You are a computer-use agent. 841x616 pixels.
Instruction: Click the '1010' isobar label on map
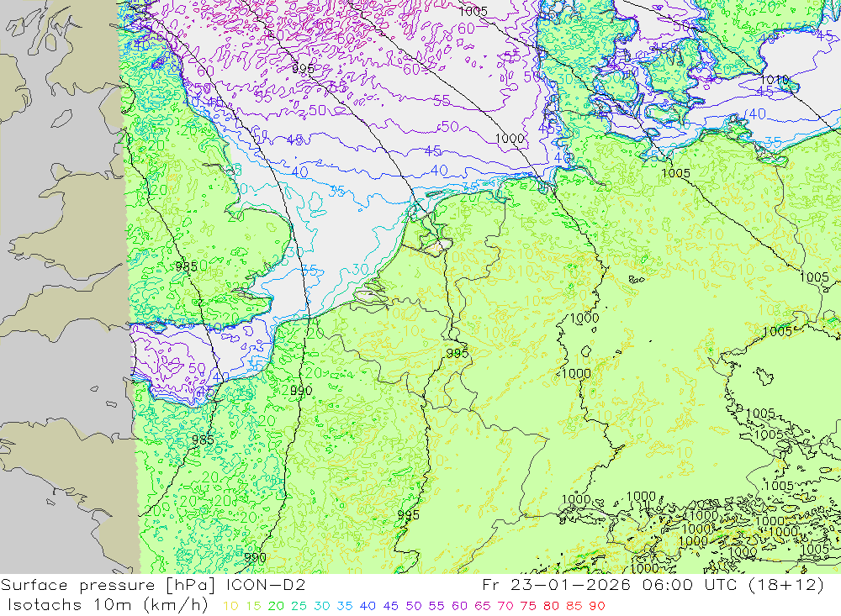coord(774,80)
